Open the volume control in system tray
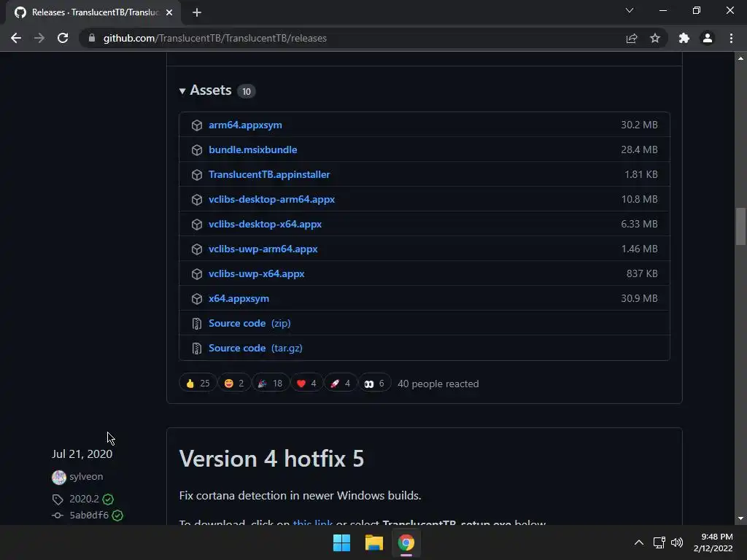This screenshot has width=747, height=560. point(676,542)
